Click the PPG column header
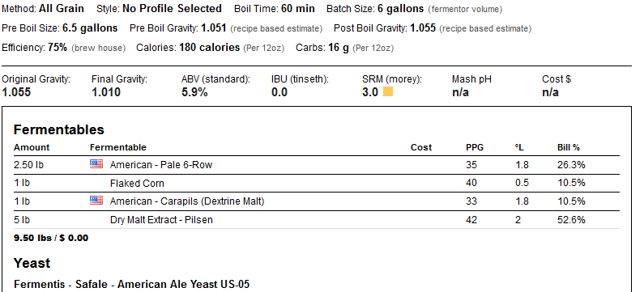The width and height of the screenshot is (644, 292). click(475, 147)
